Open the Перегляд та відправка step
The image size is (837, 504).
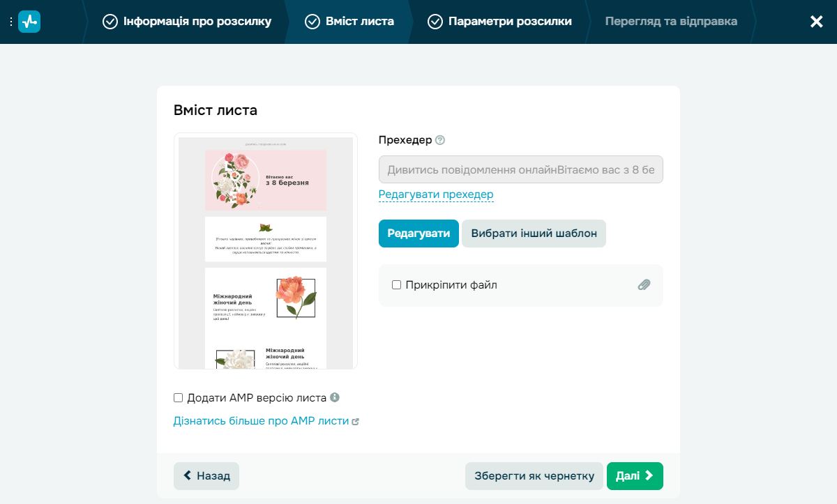coord(670,21)
